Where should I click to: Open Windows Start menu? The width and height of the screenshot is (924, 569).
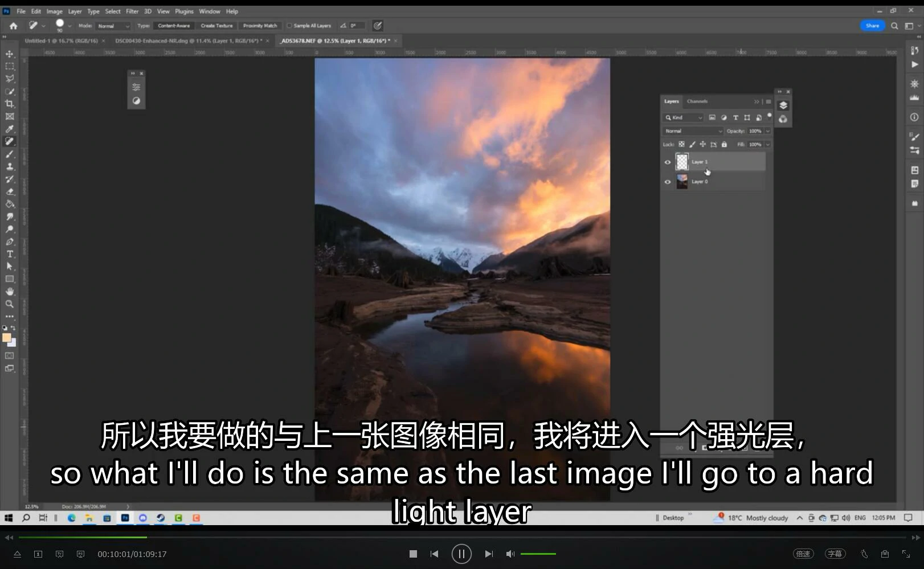point(9,518)
